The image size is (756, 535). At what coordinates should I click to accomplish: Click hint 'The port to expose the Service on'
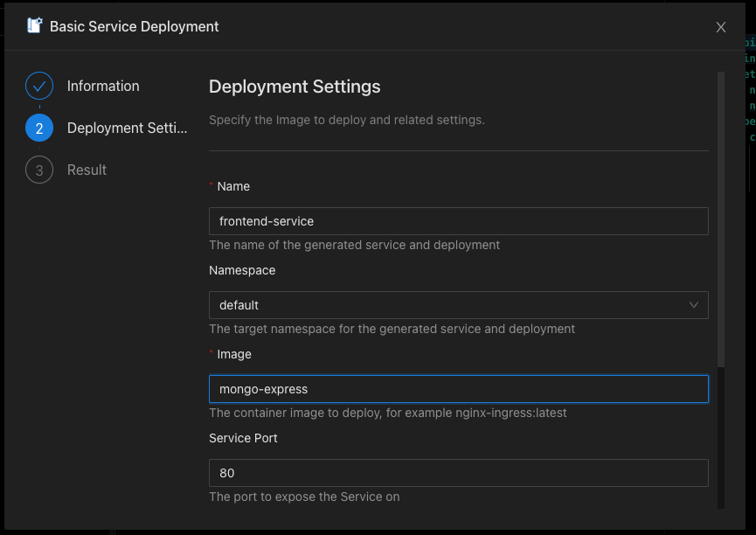304,497
